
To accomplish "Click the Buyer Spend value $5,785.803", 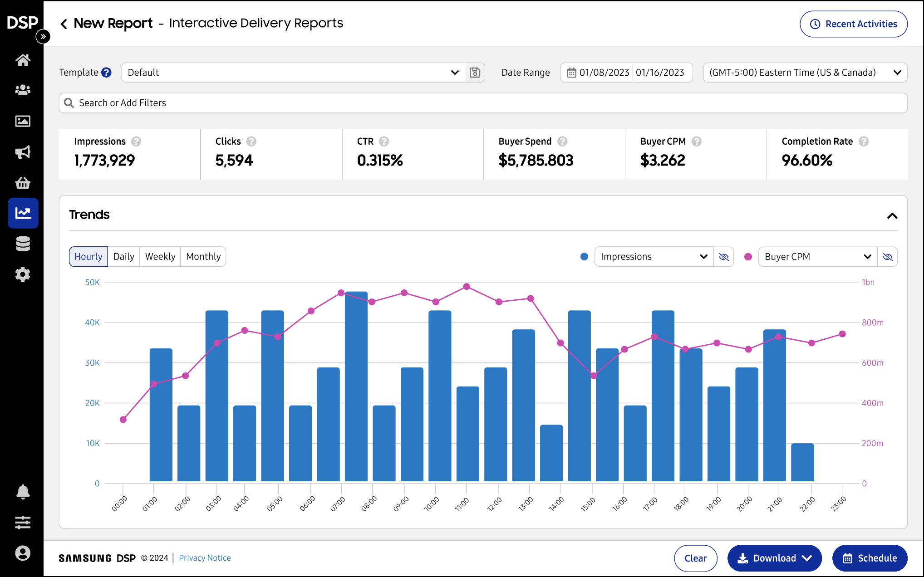I will tap(536, 160).
